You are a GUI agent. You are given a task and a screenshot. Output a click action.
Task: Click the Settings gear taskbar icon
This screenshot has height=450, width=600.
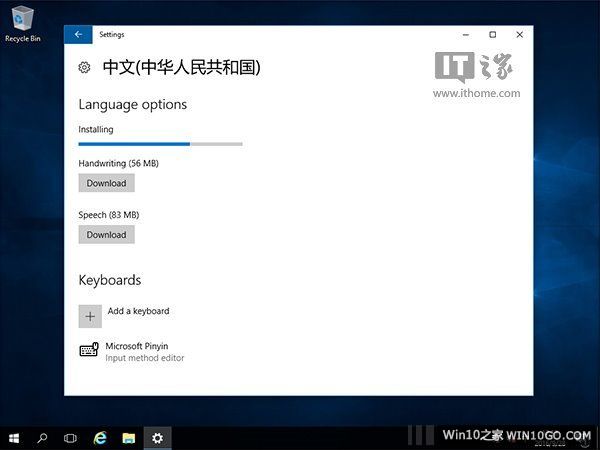point(157,438)
